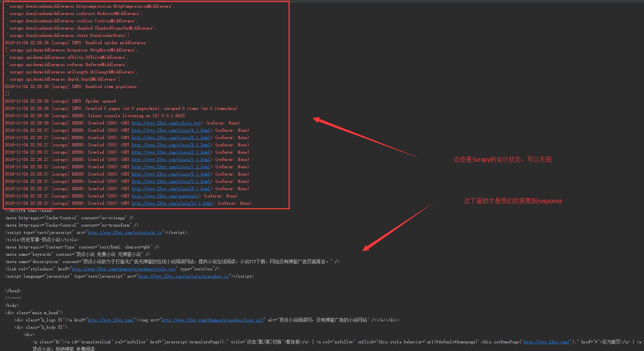Image resolution: width=644 pixels, height=351 pixels.
Task: Open the 23wx.com link inside setHomePage call
Action: tap(547, 342)
